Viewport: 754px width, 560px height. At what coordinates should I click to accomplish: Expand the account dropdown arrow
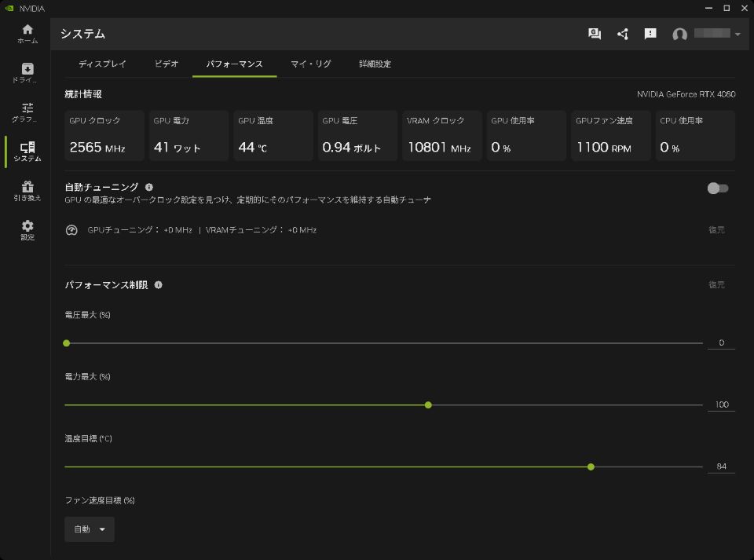pyautogui.click(x=738, y=34)
